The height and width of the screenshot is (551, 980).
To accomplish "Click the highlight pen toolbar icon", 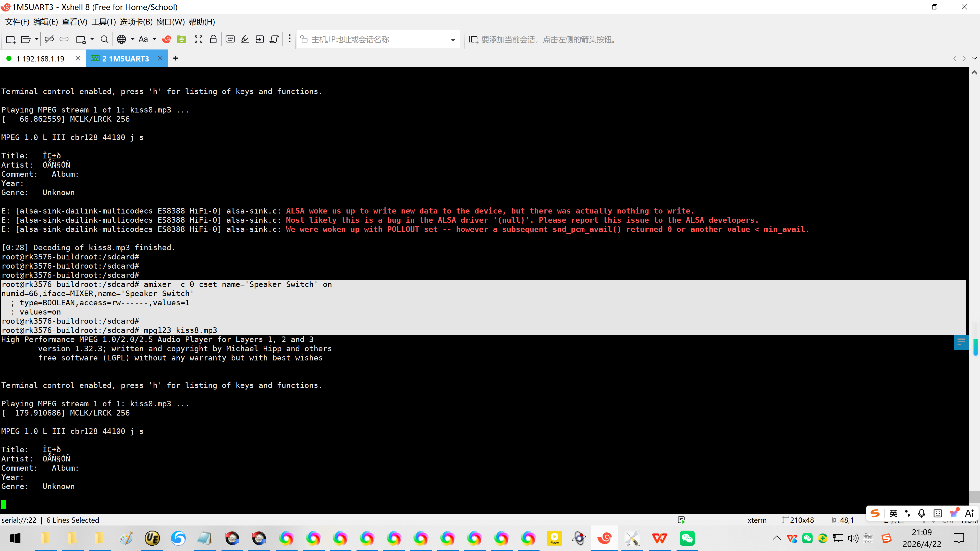I will [245, 39].
